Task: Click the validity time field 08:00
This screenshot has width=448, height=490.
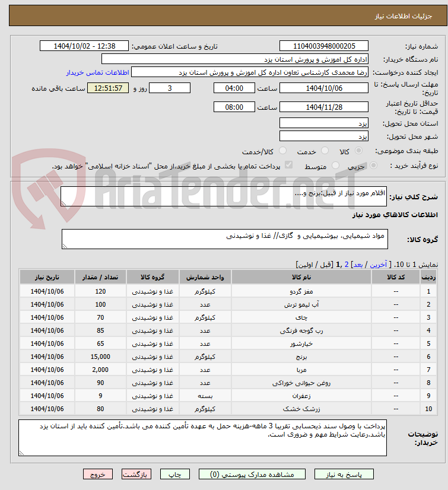Action: coord(234,107)
